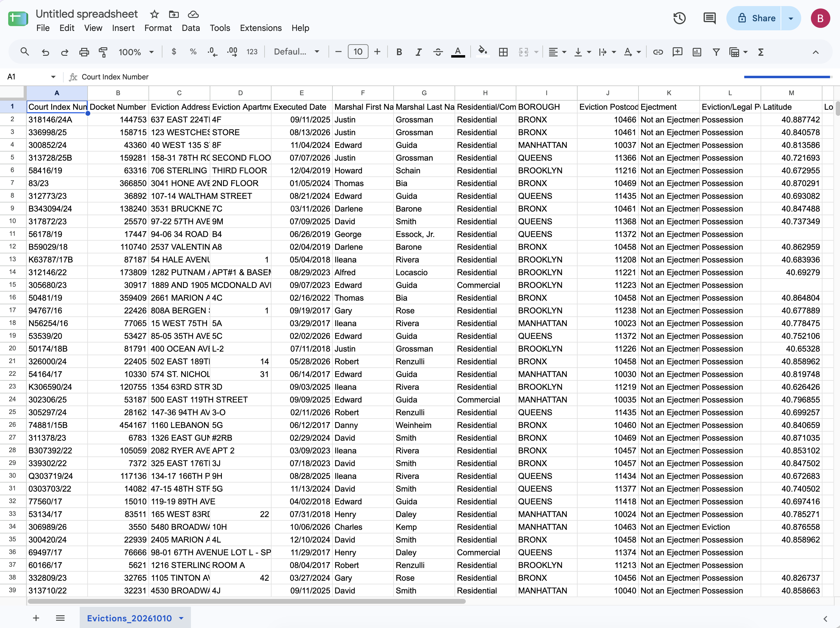Screen dimensions: 840x628
Task: Click the horizontal scrollbar
Action: pyautogui.click(x=246, y=601)
